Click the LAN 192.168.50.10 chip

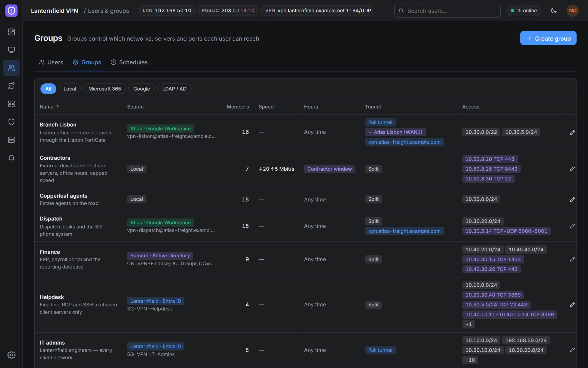point(167,11)
